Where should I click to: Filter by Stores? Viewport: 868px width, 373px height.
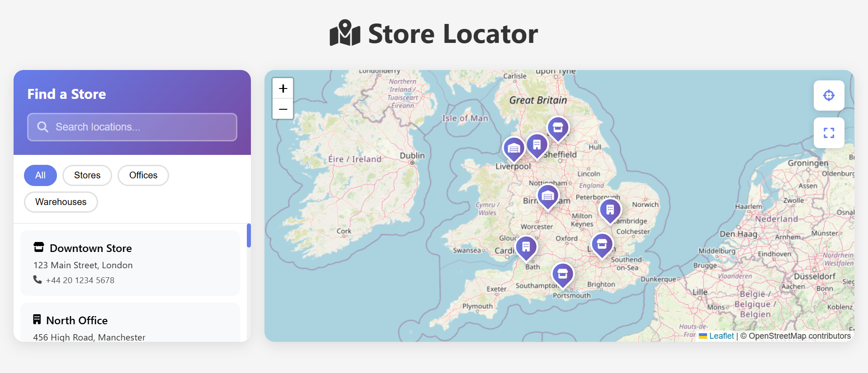tap(87, 175)
